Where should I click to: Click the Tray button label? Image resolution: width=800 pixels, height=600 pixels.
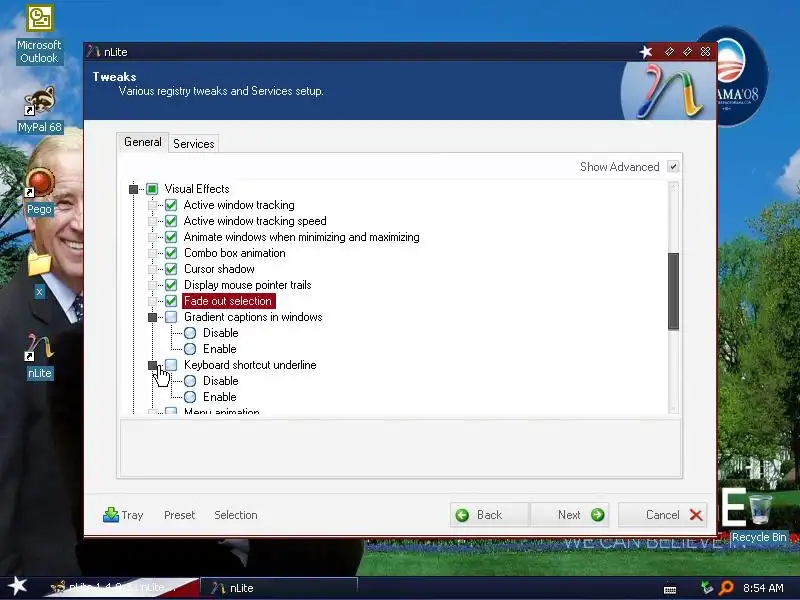(x=132, y=515)
